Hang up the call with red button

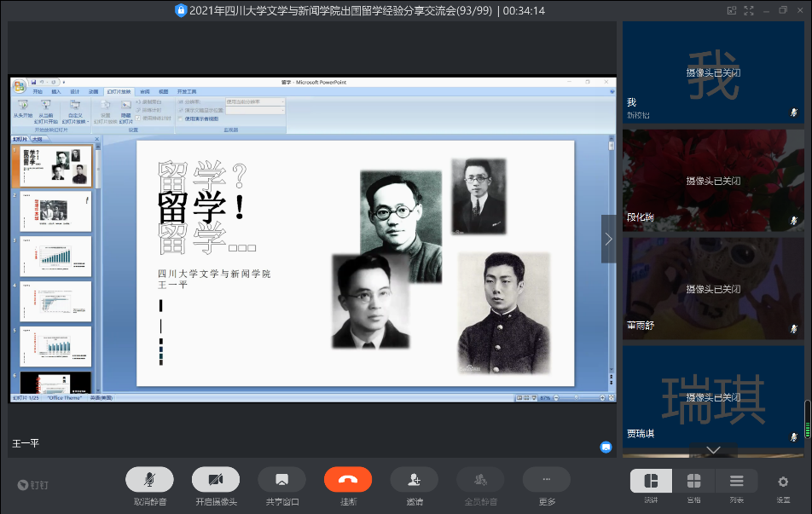pos(348,480)
